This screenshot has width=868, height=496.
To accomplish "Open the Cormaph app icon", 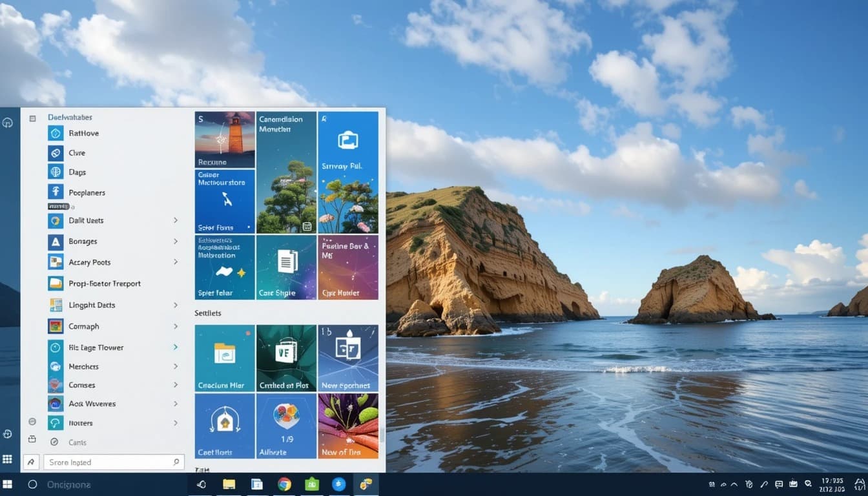I will 56,326.
